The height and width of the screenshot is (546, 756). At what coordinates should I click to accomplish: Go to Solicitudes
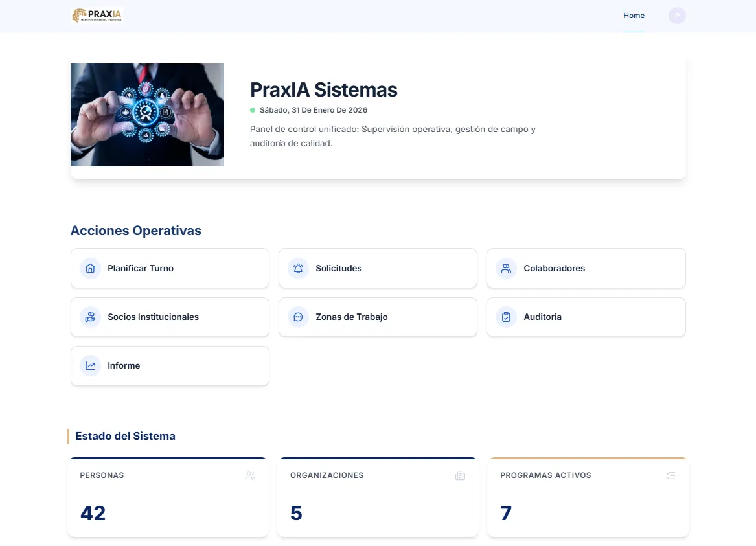click(x=378, y=268)
